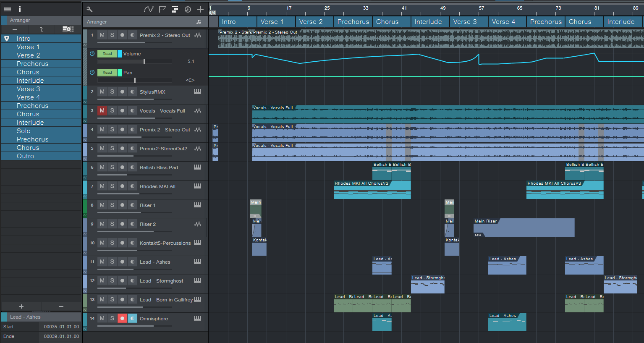This screenshot has height=343, width=644.
Task: Click the duplicate section icon in Arranger panel
Action: (x=41, y=29)
